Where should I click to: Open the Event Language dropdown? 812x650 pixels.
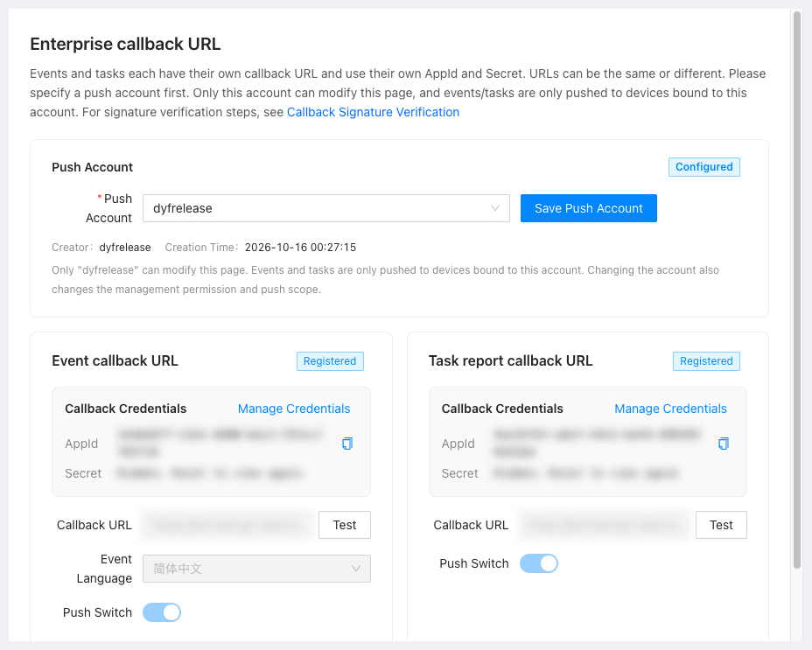pyautogui.click(x=257, y=569)
